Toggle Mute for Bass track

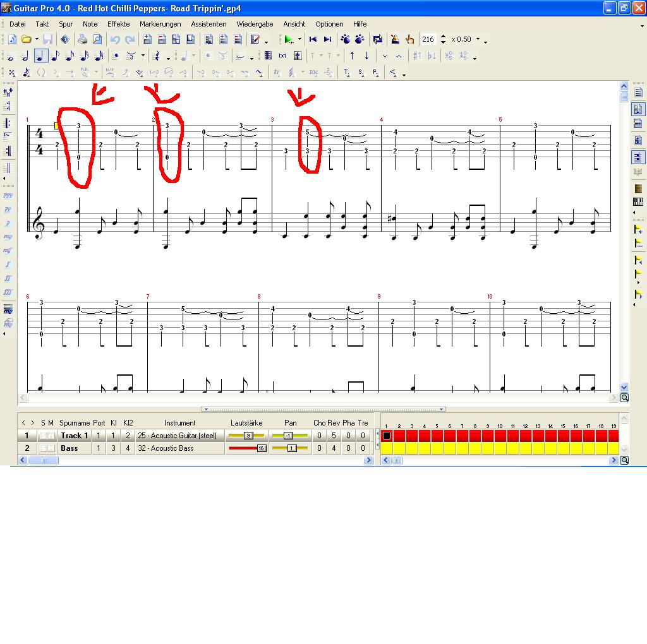pos(51,448)
